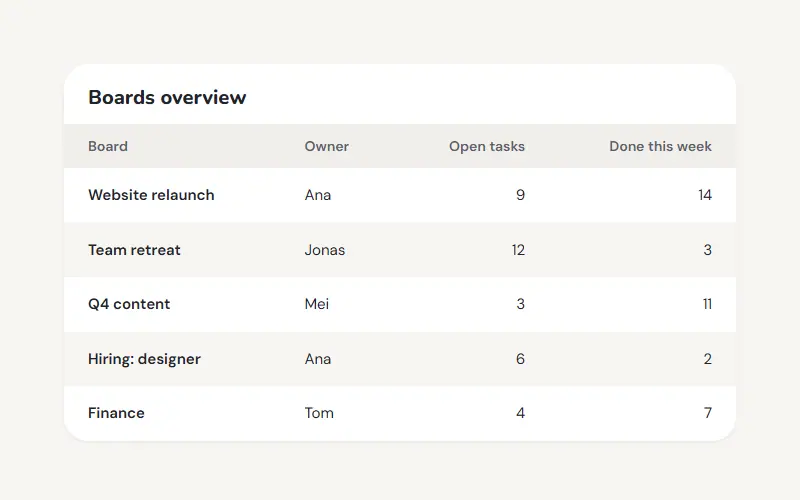
Task: Open the Q4 content board
Action: tap(129, 304)
